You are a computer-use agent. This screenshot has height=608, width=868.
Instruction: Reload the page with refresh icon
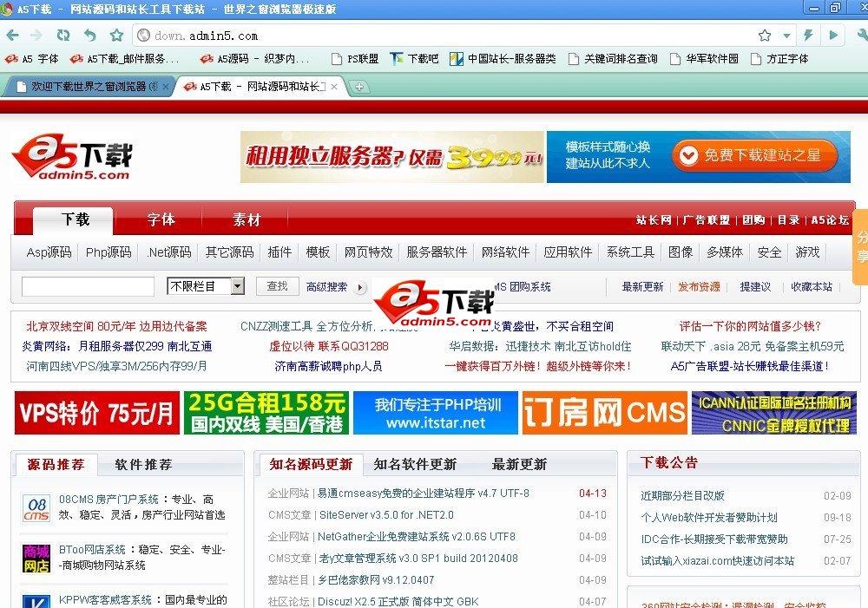tap(63, 36)
